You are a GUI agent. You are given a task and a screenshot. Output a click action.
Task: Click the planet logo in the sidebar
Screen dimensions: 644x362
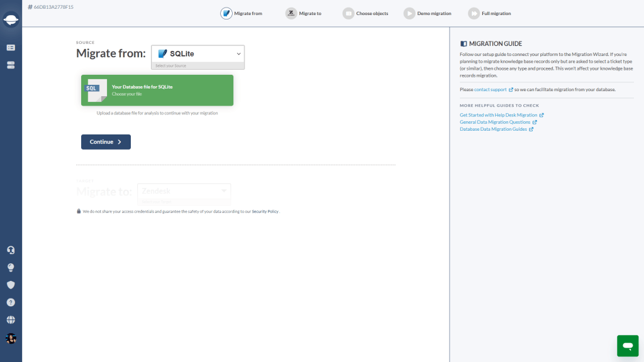pyautogui.click(x=11, y=19)
